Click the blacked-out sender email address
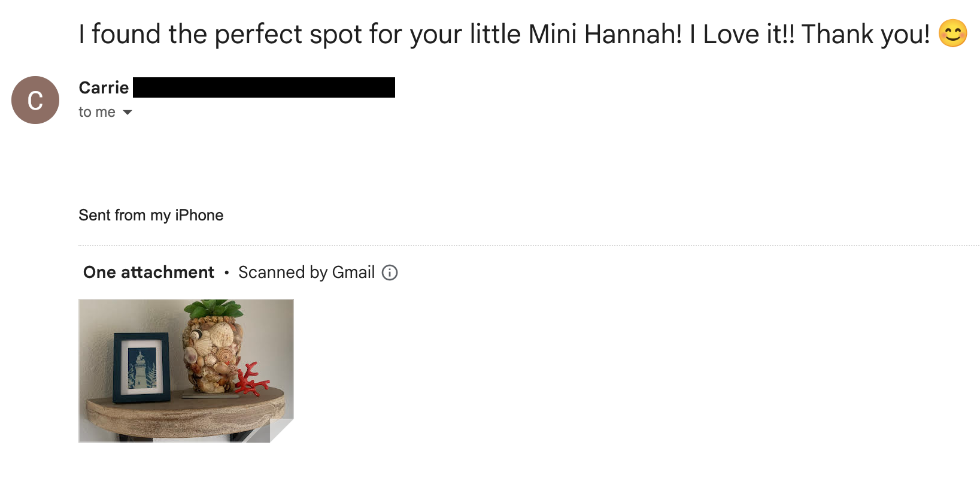 point(263,87)
